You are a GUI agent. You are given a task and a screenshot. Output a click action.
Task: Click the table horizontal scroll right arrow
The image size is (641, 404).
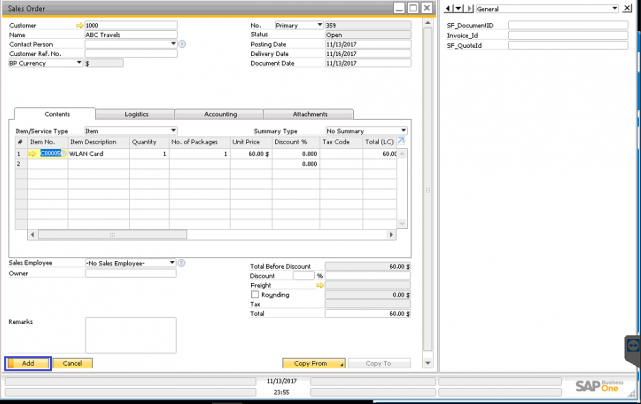[x=391, y=235]
